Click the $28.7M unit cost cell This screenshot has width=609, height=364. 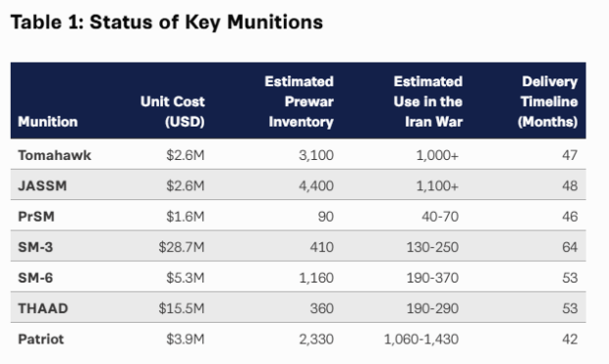point(182,247)
